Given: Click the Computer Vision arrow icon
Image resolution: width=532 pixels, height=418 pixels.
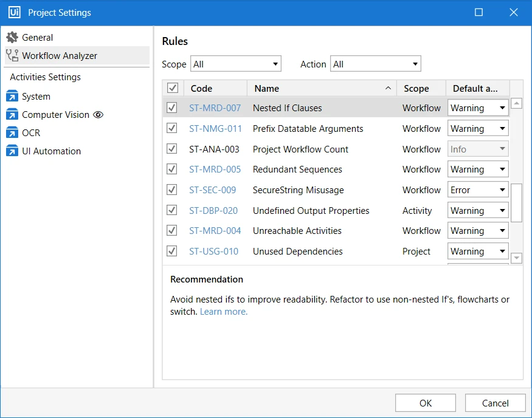Looking at the screenshot, I should pyautogui.click(x=12, y=115).
